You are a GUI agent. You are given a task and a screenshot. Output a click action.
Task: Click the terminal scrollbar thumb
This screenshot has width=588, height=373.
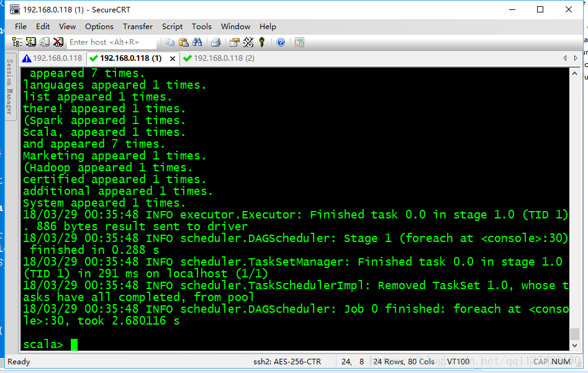574,334
